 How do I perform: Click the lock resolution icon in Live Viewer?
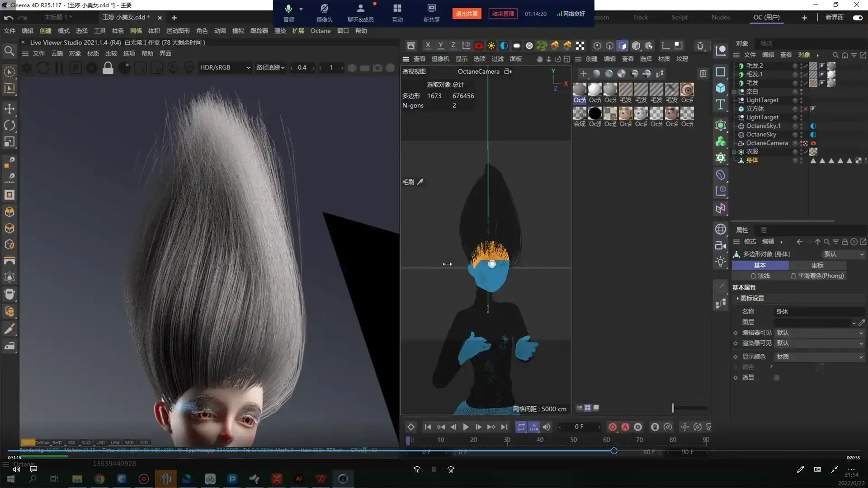108,68
